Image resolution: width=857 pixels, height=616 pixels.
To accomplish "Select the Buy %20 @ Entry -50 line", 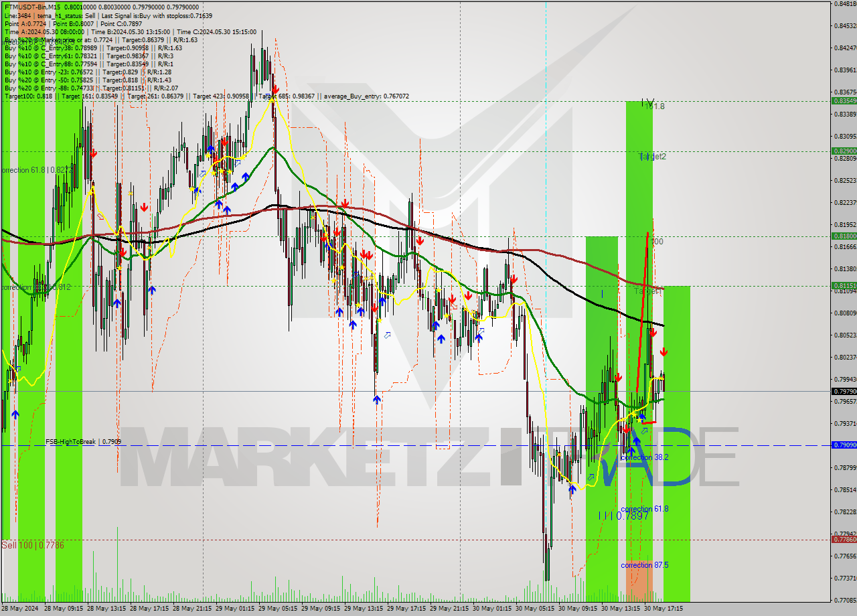I will [x=88, y=80].
